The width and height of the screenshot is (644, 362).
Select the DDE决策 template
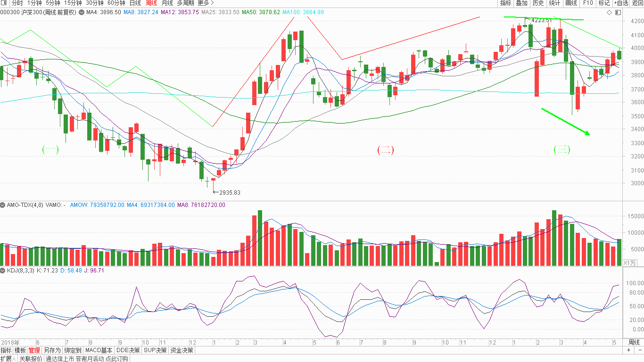point(128,350)
